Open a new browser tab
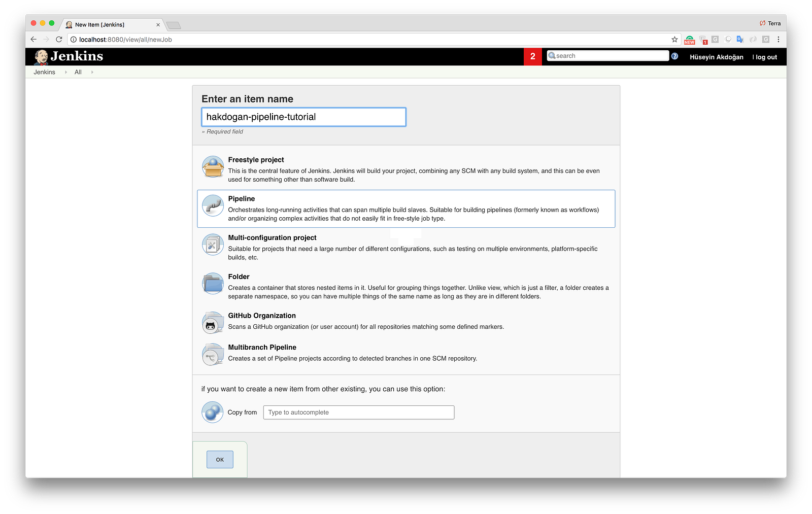 click(174, 25)
